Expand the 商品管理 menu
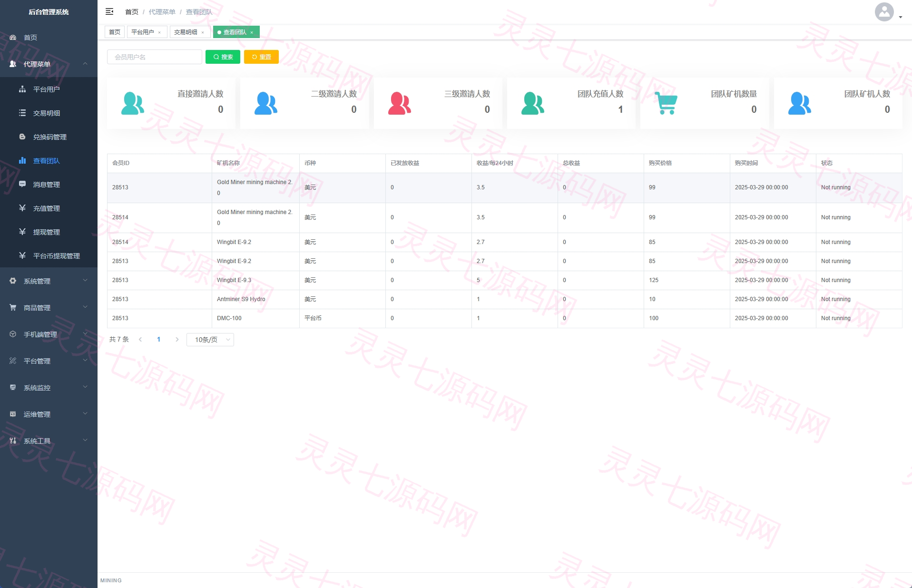The image size is (912, 588). coord(49,307)
